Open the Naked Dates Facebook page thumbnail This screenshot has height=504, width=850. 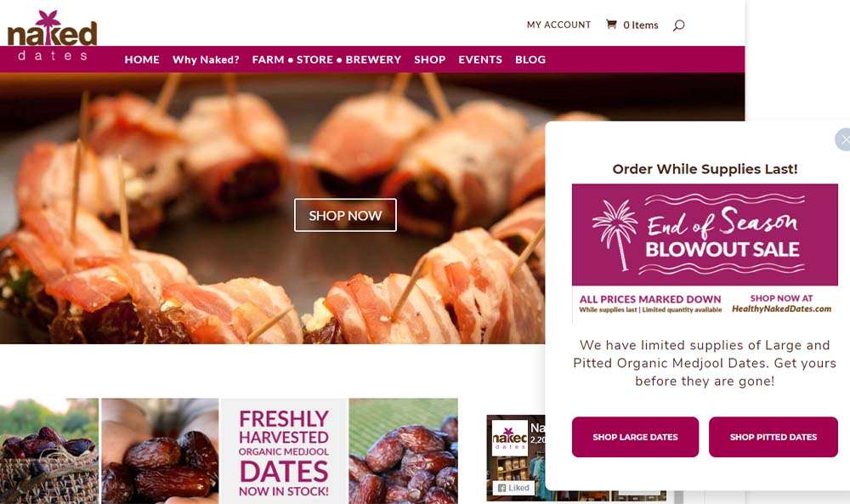pyautogui.click(x=509, y=438)
